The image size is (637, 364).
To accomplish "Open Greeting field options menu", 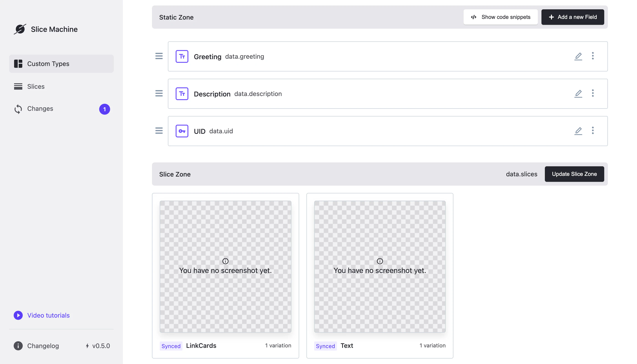I will point(593,56).
